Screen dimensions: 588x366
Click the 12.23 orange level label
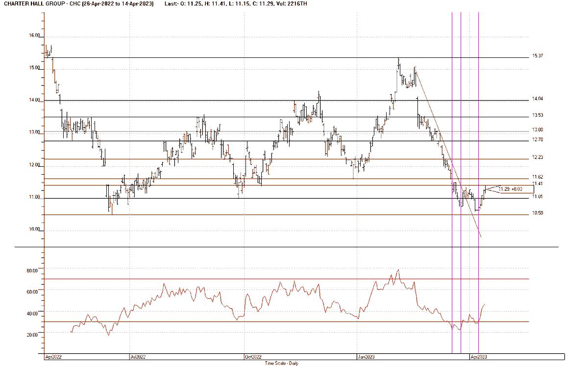click(538, 157)
